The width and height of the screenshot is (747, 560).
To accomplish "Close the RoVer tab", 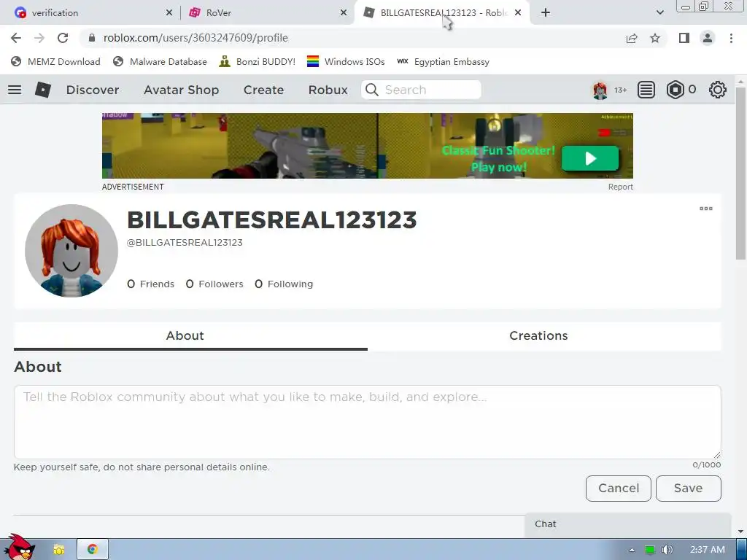I will click(344, 13).
